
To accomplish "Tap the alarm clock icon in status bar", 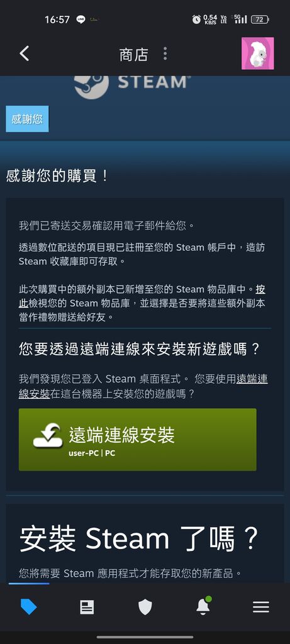I will [x=196, y=19].
